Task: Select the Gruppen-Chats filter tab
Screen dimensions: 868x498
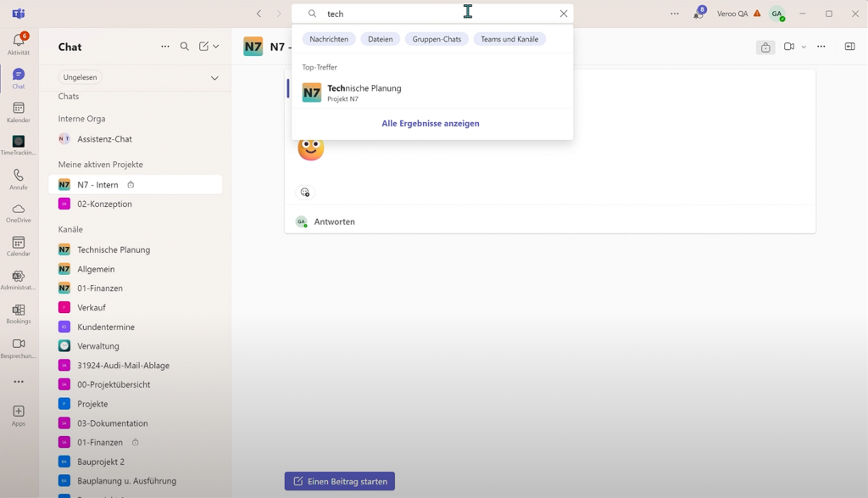Action: pyautogui.click(x=437, y=39)
